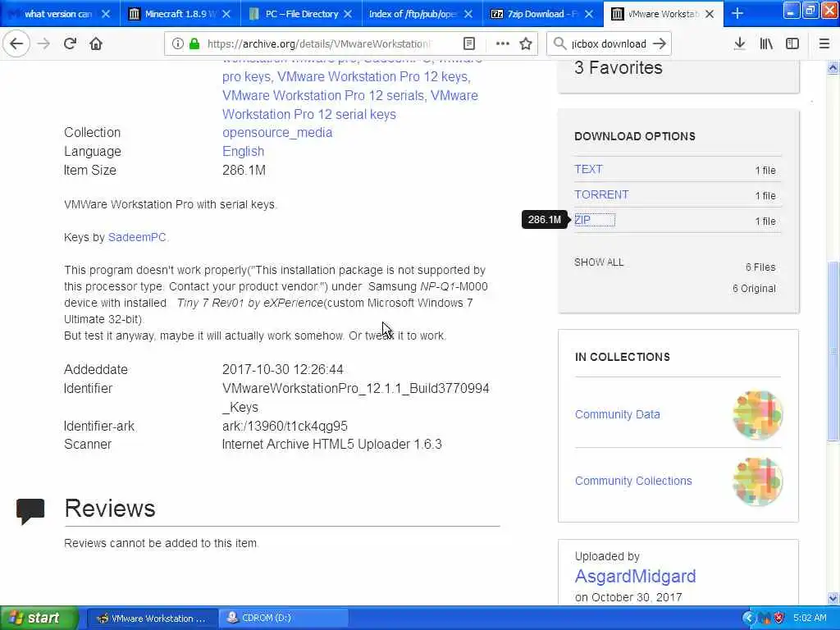Reload the current page
The height and width of the screenshot is (630, 840).
(70, 43)
